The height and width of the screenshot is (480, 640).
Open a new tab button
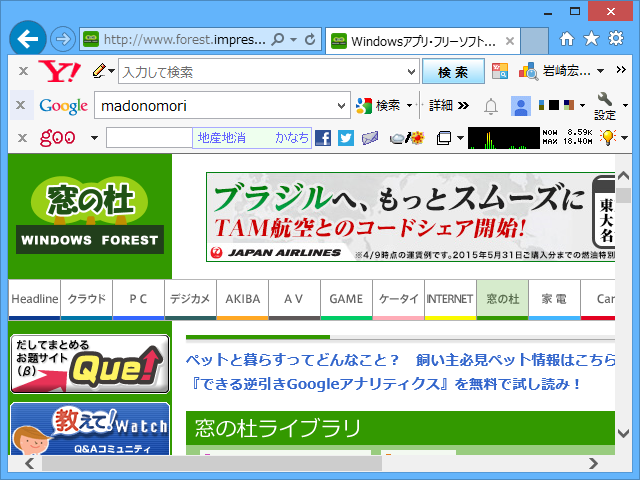click(534, 41)
